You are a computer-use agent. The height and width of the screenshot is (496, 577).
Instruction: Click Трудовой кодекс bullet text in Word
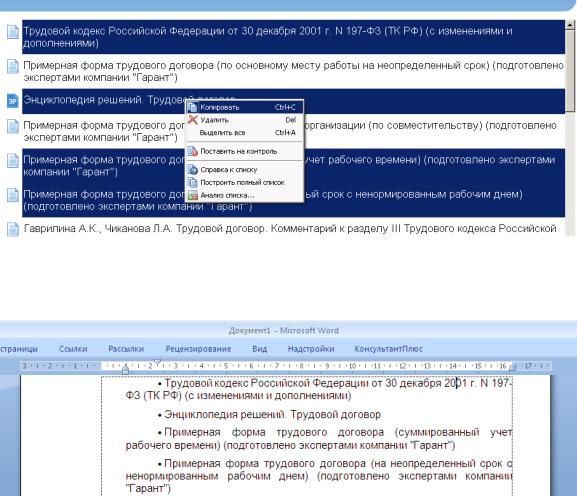pos(319,389)
